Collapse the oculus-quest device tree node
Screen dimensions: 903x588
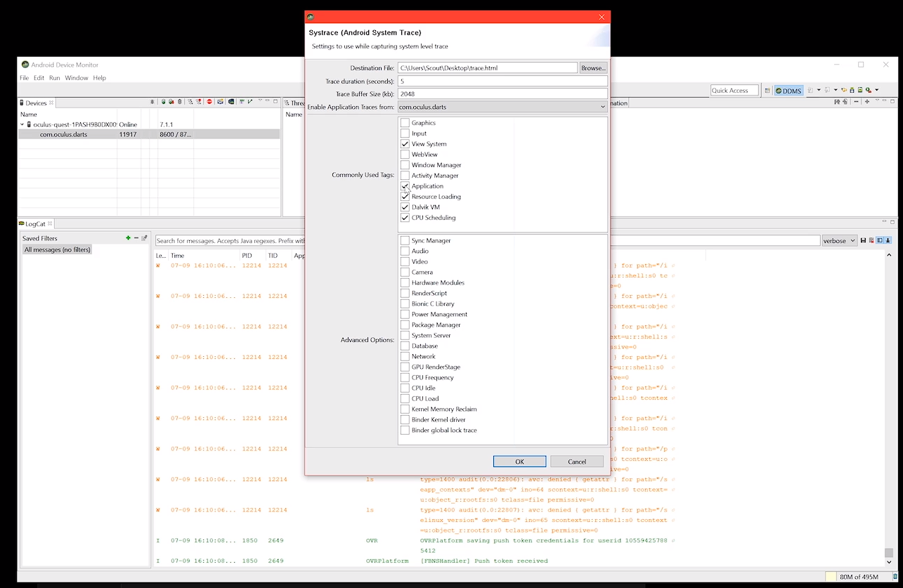tap(22, 124)
